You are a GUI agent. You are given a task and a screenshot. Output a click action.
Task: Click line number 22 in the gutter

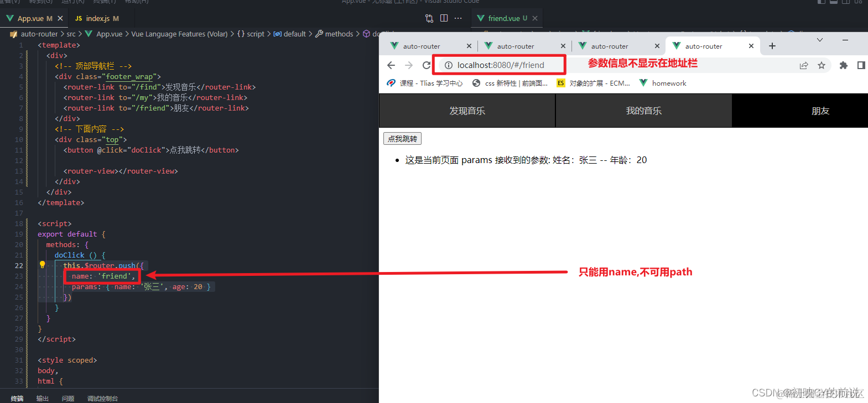coord(19,265)
